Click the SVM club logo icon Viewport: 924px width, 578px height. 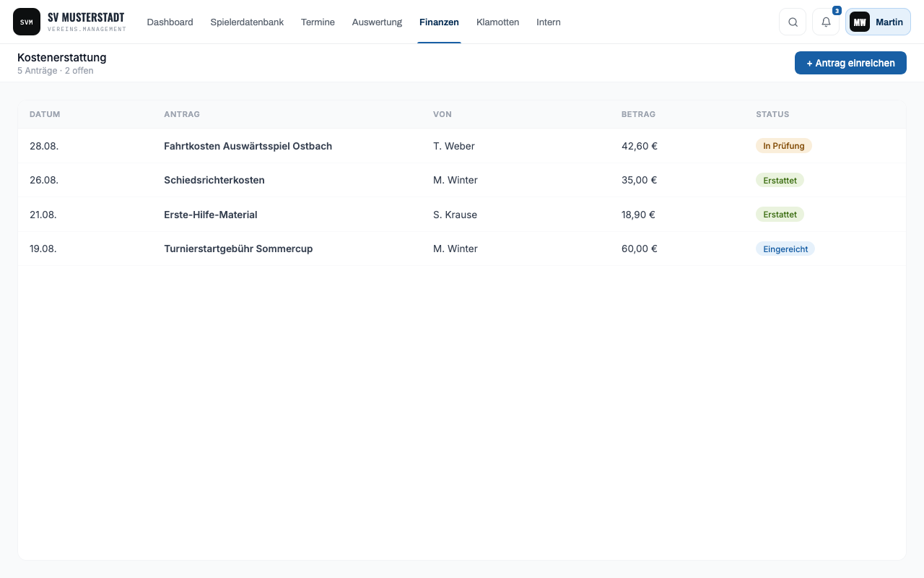pyautogui.click(x=27, y=22)
